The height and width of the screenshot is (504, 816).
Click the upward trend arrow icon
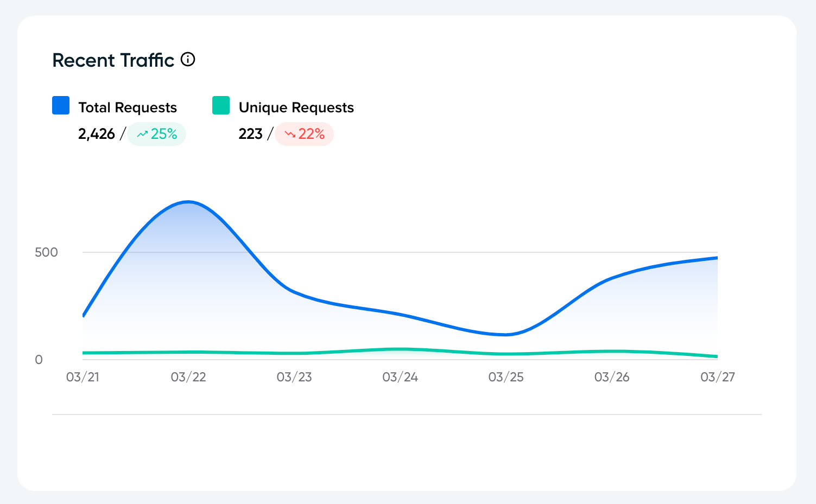tap(142, 134)
